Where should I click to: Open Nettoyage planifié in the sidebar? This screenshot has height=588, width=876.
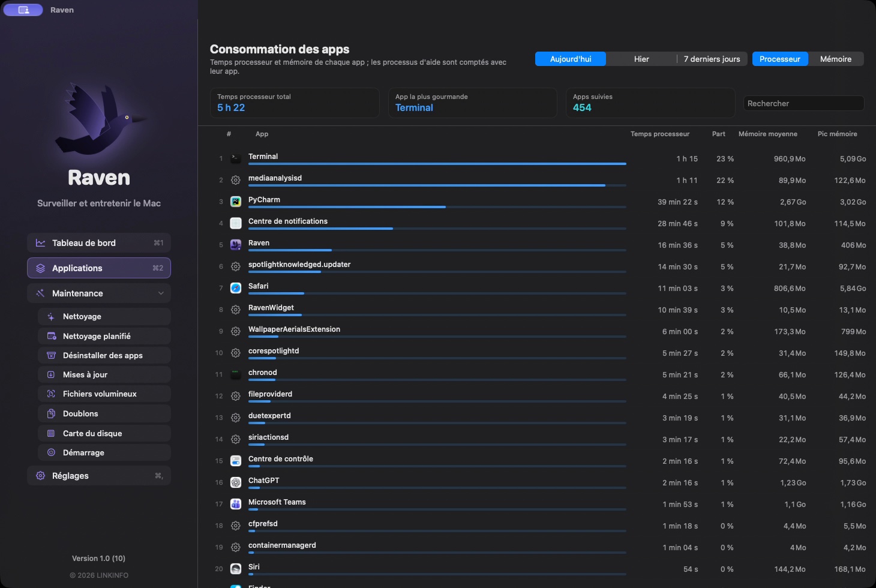[104, 336]
